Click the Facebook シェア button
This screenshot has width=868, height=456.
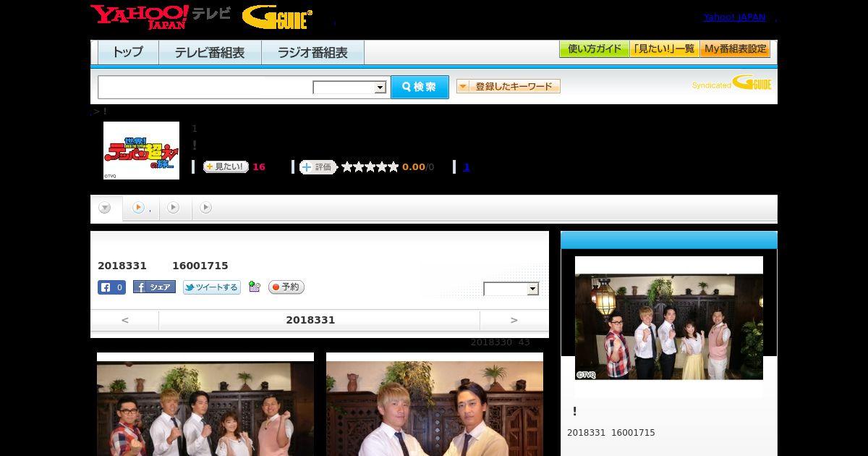coord(154,287)
